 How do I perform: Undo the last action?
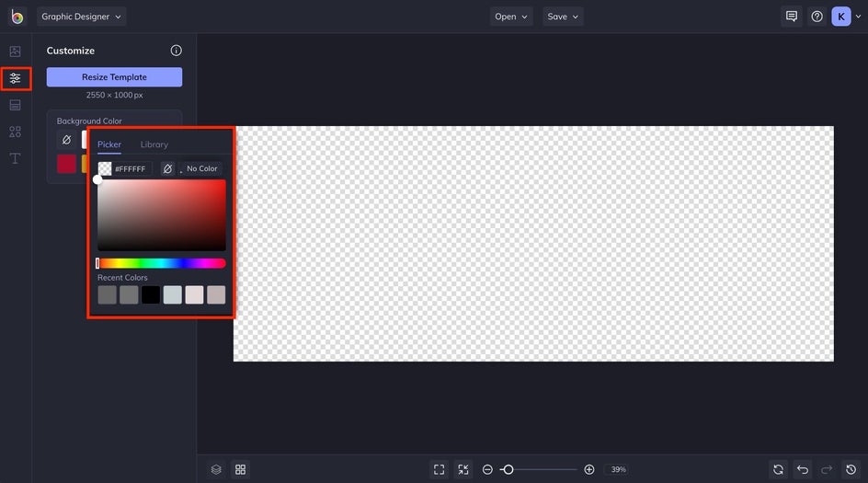[x=802, y=470]
